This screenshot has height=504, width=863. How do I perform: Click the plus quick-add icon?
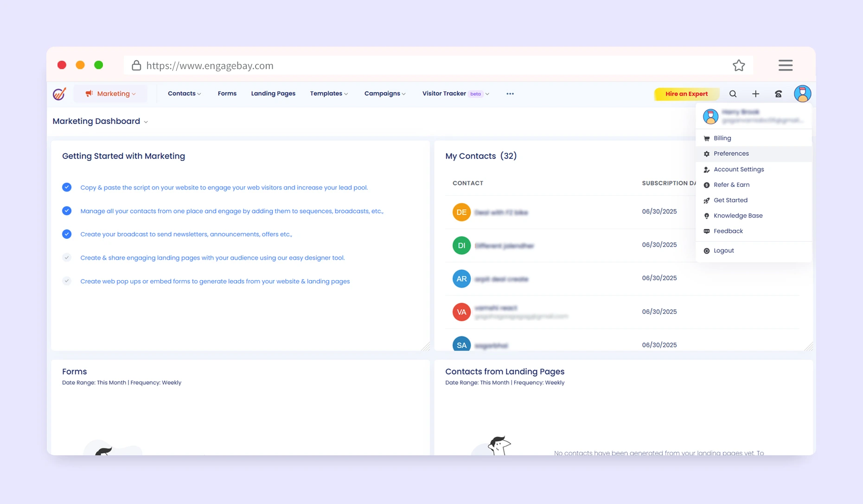(755, 94)
